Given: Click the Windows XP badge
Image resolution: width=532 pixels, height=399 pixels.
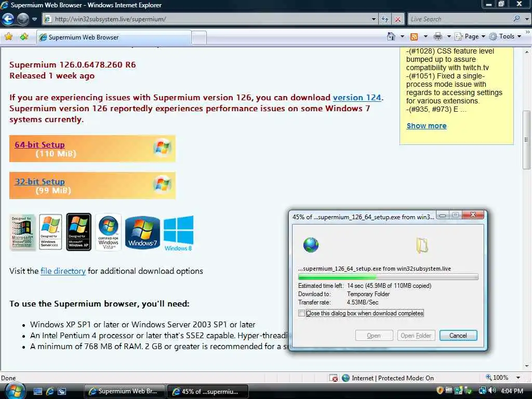Looking at the screenshot, I should click(x=79, y=232).
